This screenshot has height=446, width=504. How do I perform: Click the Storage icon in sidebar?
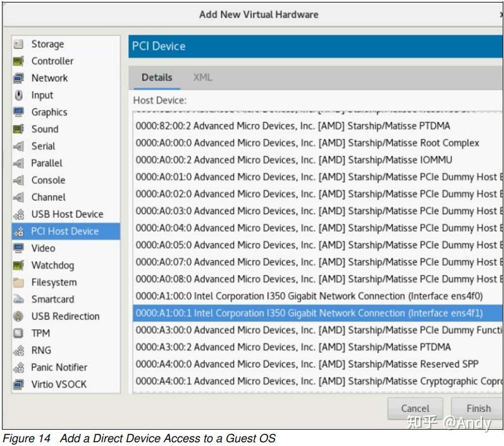[18, 44]
